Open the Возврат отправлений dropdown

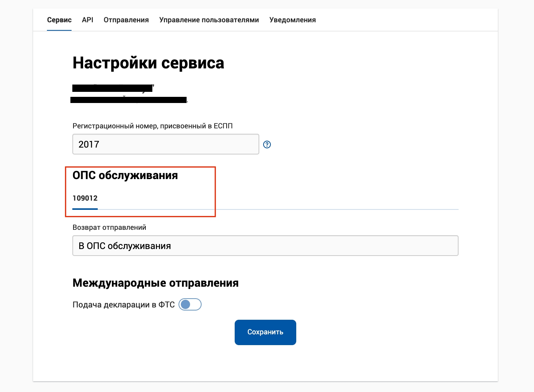point(265,246)
